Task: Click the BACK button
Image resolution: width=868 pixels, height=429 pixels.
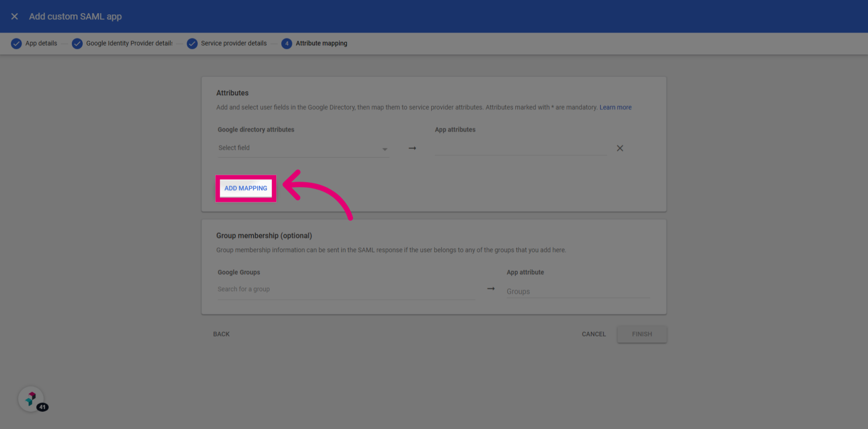Action: 222,334
